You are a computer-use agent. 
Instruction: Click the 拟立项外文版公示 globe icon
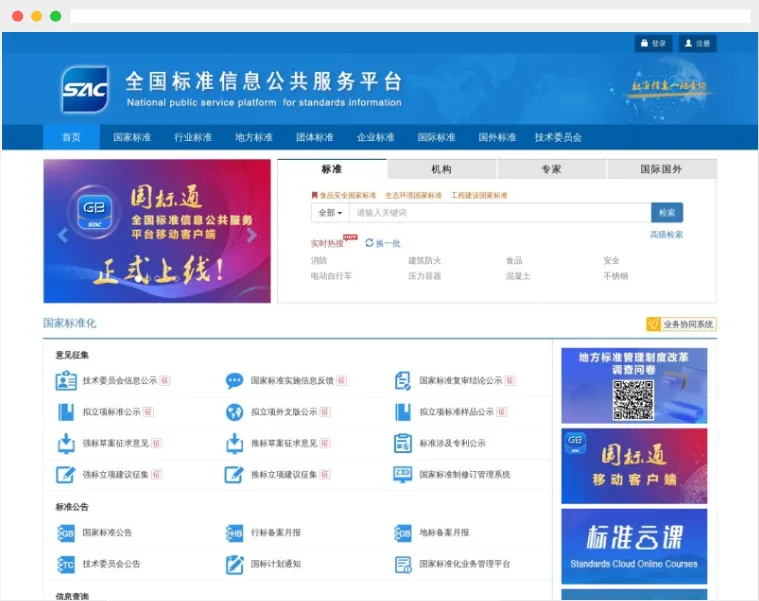pyautogui.click(x=234, y=412)
